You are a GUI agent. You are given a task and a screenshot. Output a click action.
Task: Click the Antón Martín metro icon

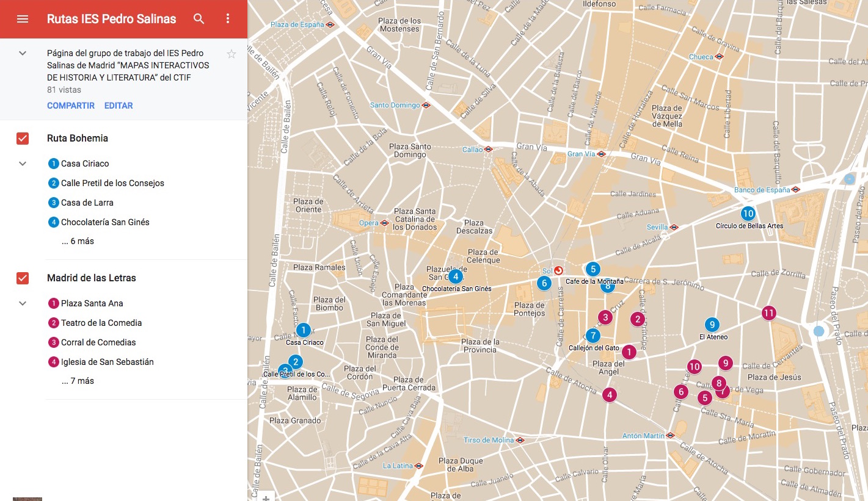pos(670,436)
